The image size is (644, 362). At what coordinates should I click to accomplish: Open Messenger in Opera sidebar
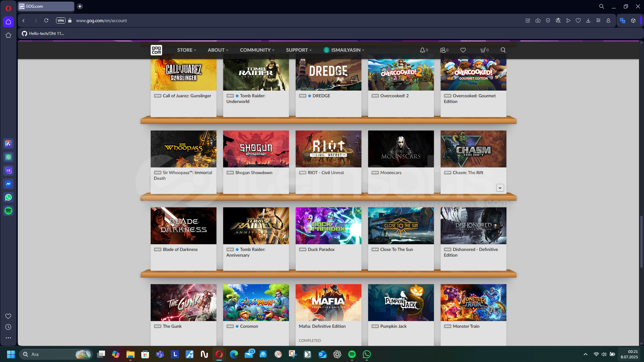coord(8,184)
